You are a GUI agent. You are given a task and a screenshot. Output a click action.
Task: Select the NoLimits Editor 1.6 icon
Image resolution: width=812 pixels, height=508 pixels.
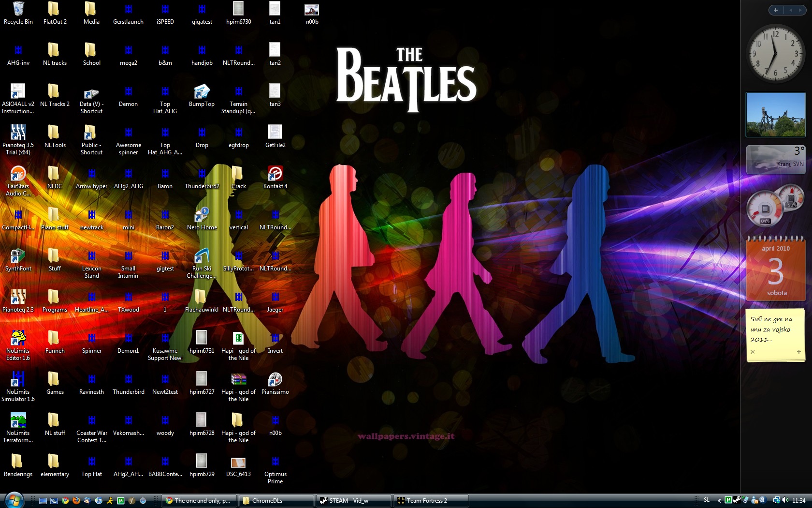(18, 345)
